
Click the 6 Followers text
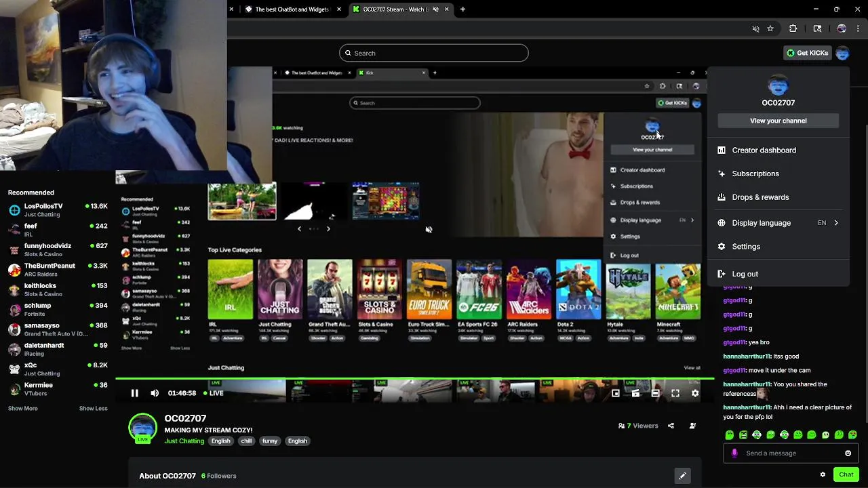[x=218, y=476]
